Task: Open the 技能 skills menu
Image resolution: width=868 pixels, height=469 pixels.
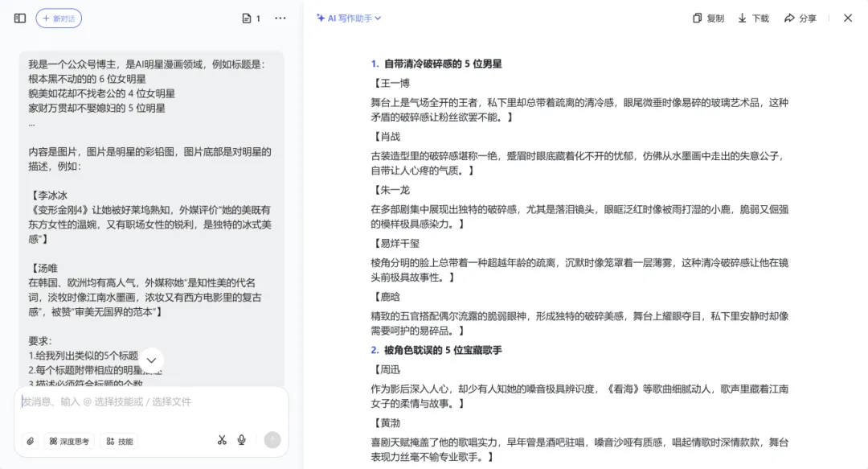Action: pos(119,441)
